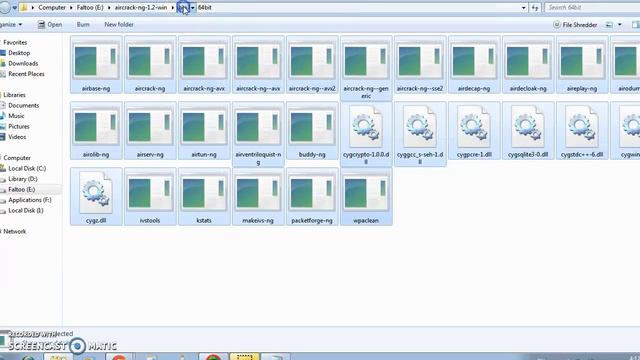Go to aircrack-ng-1.2-win in breadcrumb
Image resolution: width=640 pixels, height=360 pixels.
141,7
